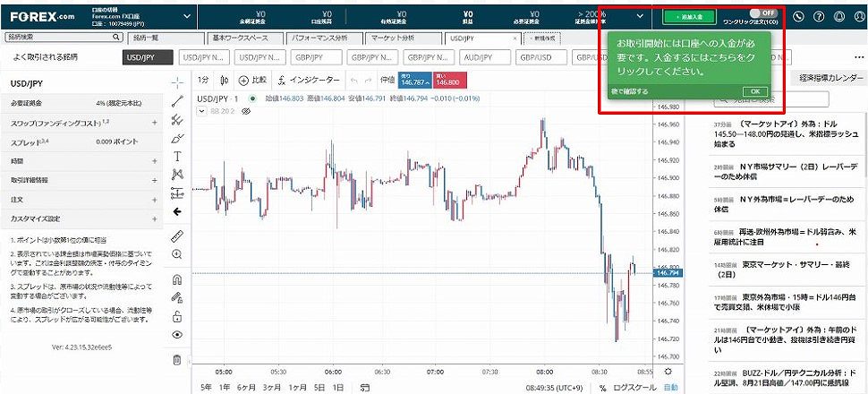Select the brush drawing tool

click(x=177, y=137)
